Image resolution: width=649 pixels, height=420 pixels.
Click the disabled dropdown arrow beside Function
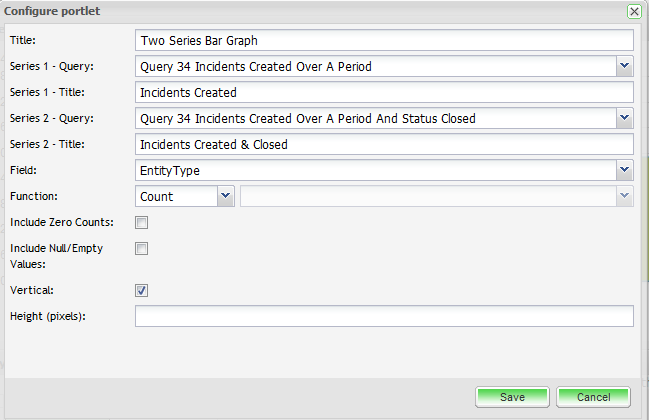click(x=625, y=197)
